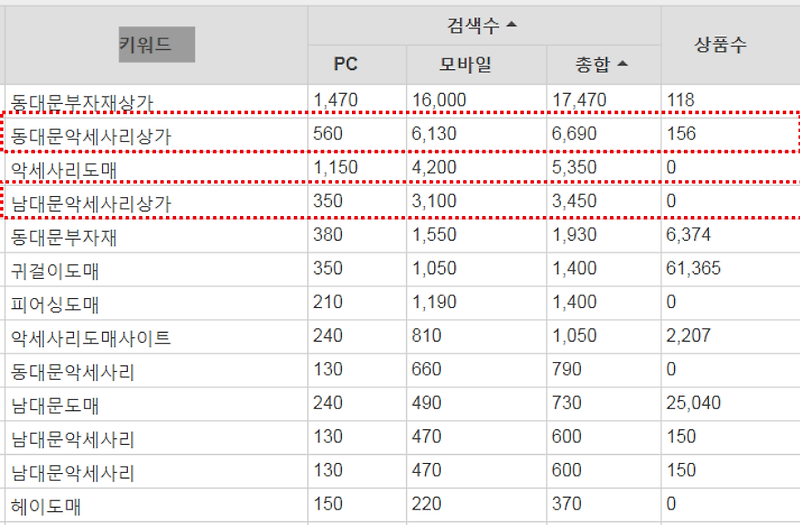Sort by the 검색수 column header
800x525 pixels.
click(x=482, y=25)
